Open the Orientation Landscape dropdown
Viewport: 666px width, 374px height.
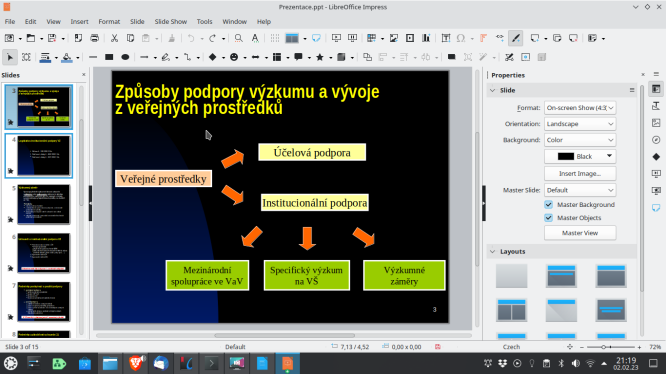[580, 124]
